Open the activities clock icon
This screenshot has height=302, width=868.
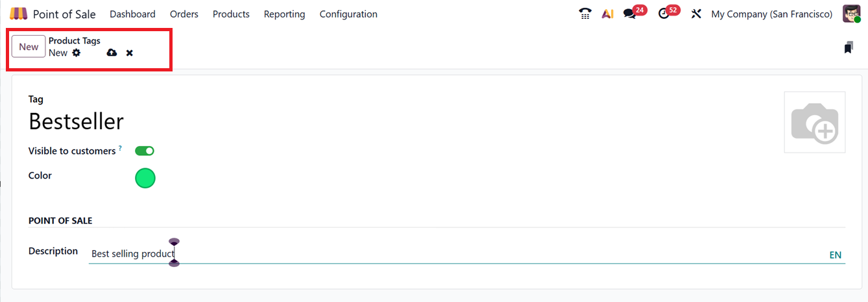point(664,14)
